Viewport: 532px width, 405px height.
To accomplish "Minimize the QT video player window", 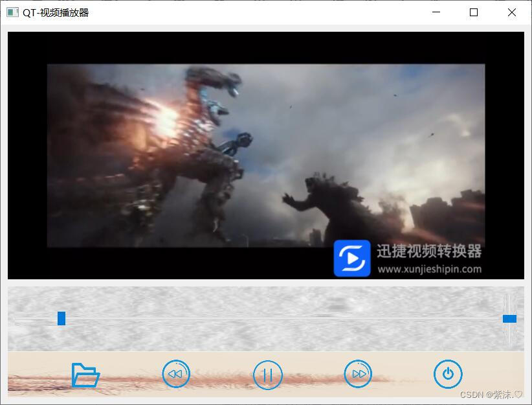I will pos(436,12).
